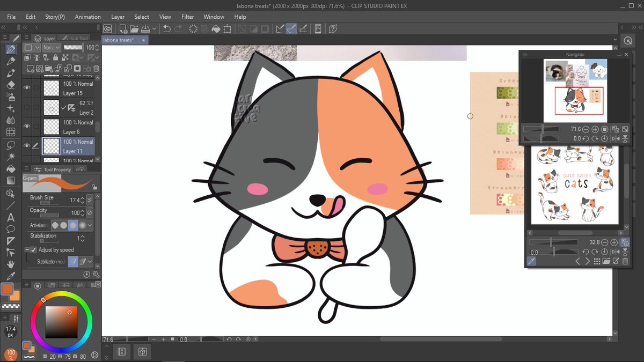Expand the Anti-aliasing options dropdown
Screen dimensions: 644x362
(90, 226)
